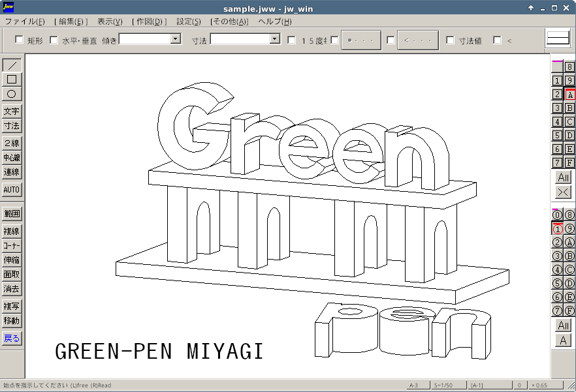Click the AUTO mode button
The height and width of the screenshot is (392, 576).
point(12,189)
